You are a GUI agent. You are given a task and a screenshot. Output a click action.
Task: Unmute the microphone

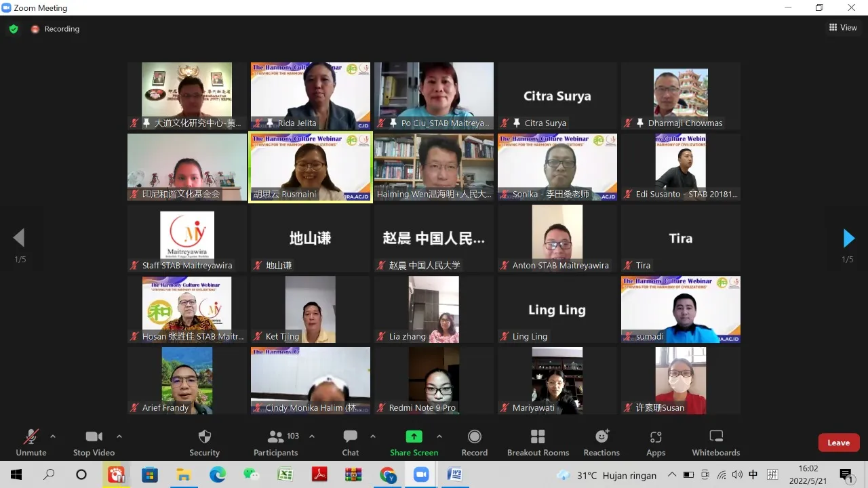[31, 443]
